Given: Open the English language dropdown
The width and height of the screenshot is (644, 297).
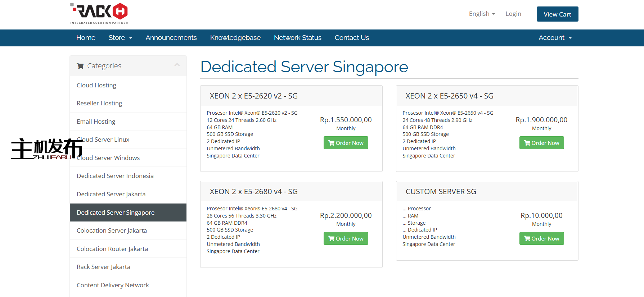Looking at the screenshot, I should (482, 14).
